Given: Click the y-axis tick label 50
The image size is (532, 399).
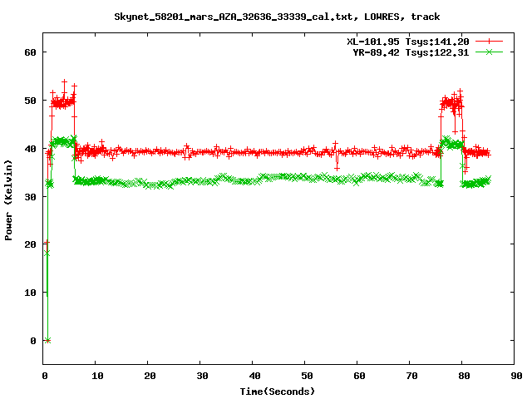Looking at the screenshot, I should click(x=30, y=101).
